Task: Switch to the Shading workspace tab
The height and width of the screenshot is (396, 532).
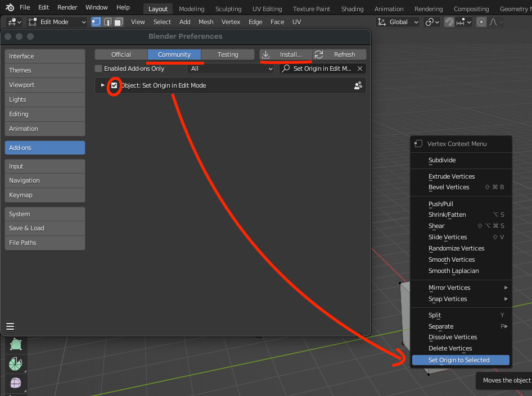Action: coord(352,9)
